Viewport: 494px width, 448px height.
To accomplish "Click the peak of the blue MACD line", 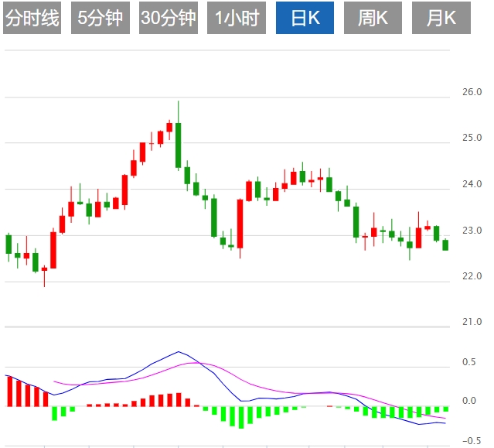I will (x=179, y=351).
